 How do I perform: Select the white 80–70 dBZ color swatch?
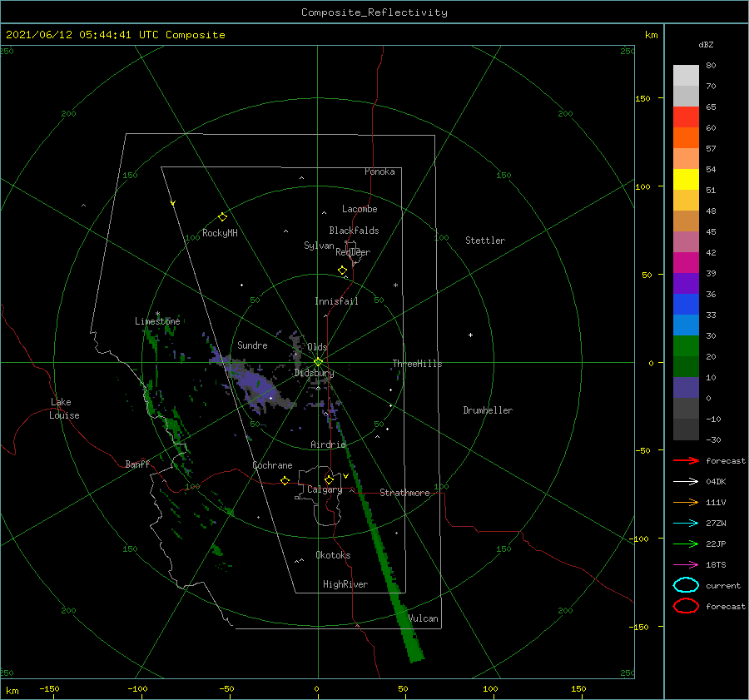tap(686, 76)
